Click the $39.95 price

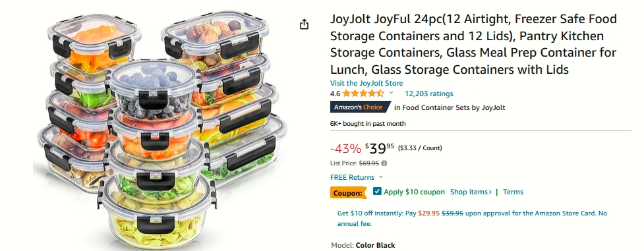click(380, 148)
